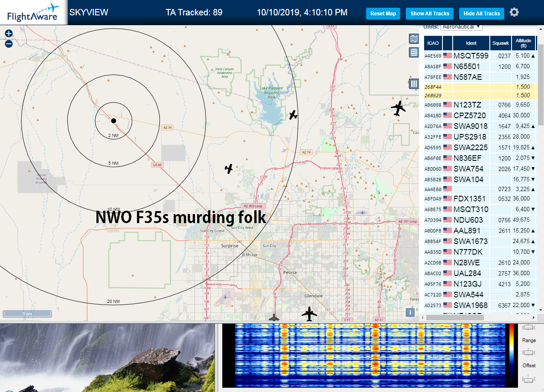Sort by the Altitude (ft) column header

(x=524, y=43)
